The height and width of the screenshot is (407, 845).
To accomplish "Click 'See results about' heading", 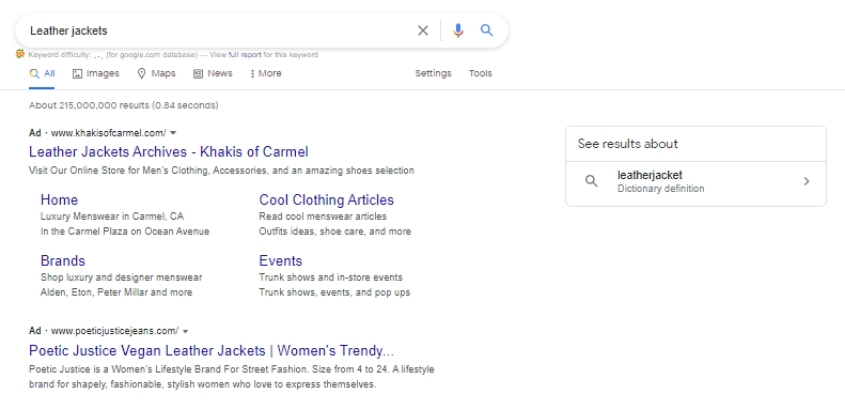I will [x=628, y=143].
